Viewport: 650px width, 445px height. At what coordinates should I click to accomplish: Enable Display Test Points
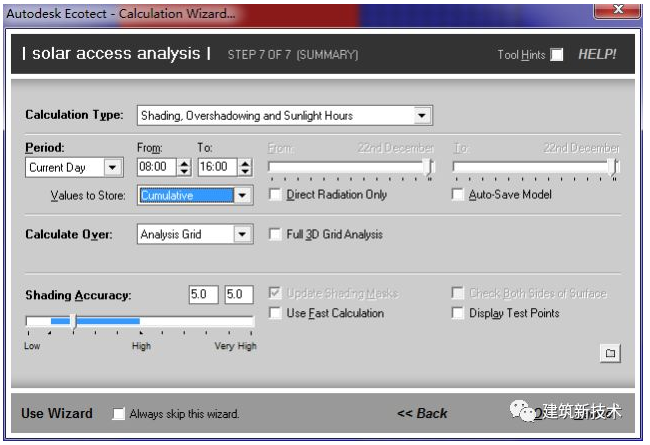click(x=458, y=313)
